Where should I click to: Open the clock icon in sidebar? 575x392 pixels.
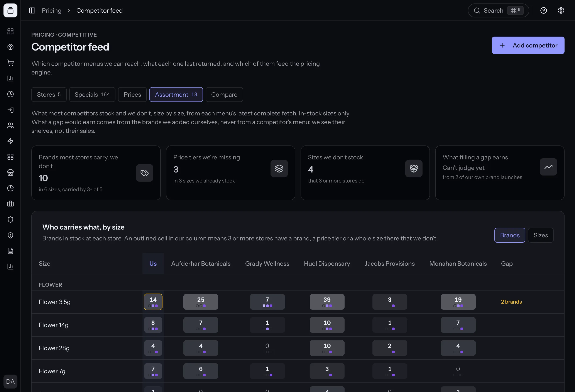10,94
